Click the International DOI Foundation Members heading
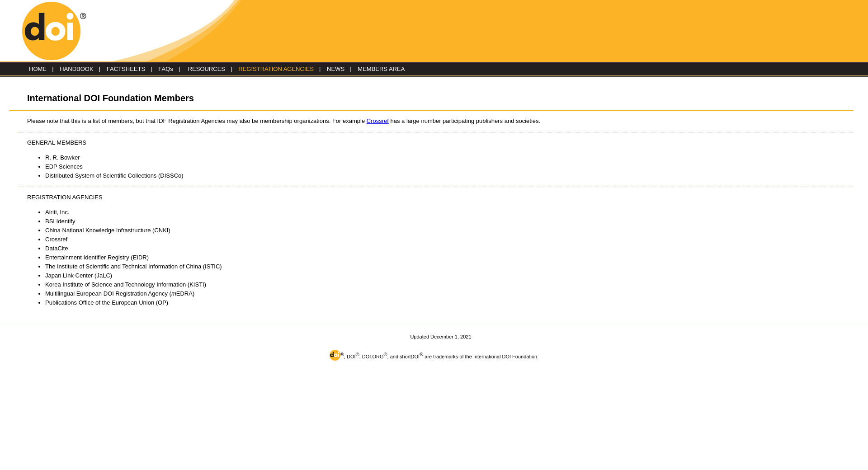The image size is (868, 470). coord(110,98)
